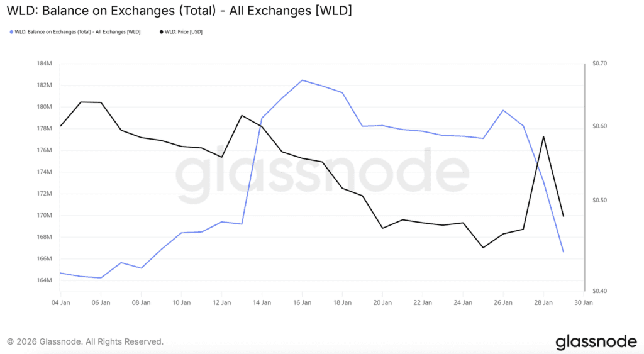Toggle the Balance on Exchanges legend label
644x354 pixels.
point(78,31)
